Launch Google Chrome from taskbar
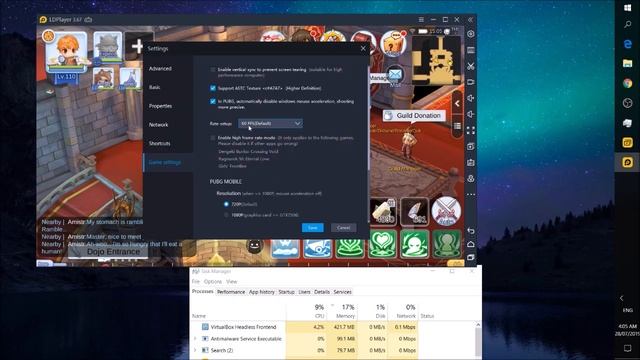640x360 pixels. coord(627,83)
